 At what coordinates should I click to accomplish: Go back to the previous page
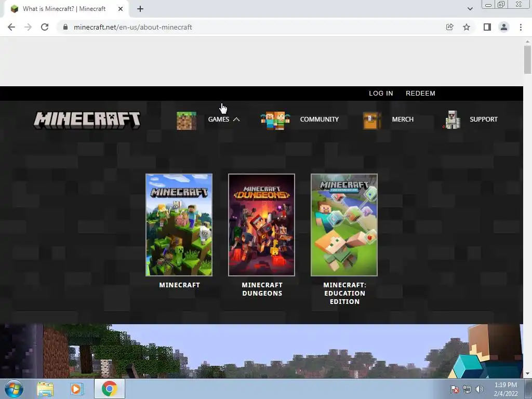tap(11, 27)
